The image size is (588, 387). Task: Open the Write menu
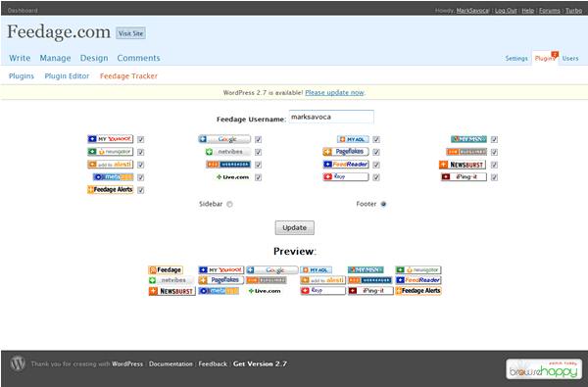coord(20,58)
